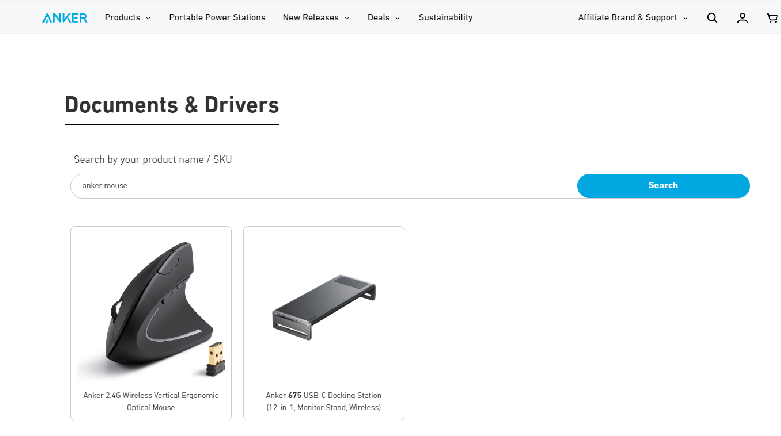Click the chevron arrow beside New Releases
781x436 pixels.
pyautogui.click(x=347, y=18)
